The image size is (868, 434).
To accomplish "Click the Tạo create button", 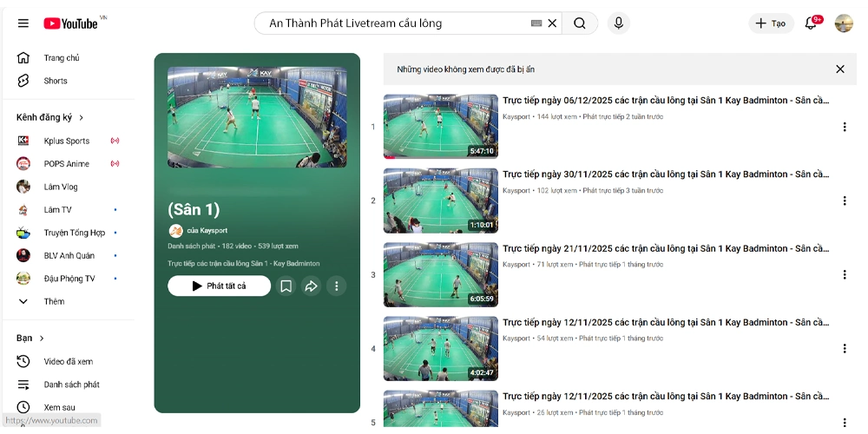I will (x=771, y=23).
